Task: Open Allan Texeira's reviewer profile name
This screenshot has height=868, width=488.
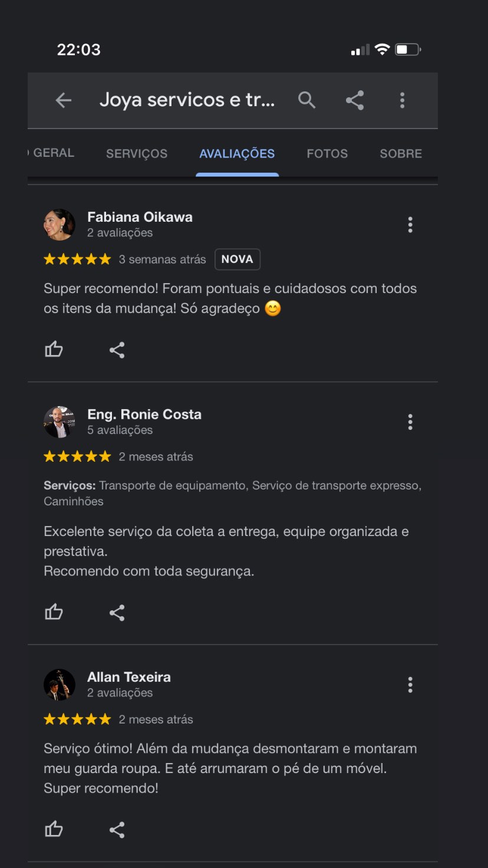Action: pyautogui.click(x=129, y=677)
